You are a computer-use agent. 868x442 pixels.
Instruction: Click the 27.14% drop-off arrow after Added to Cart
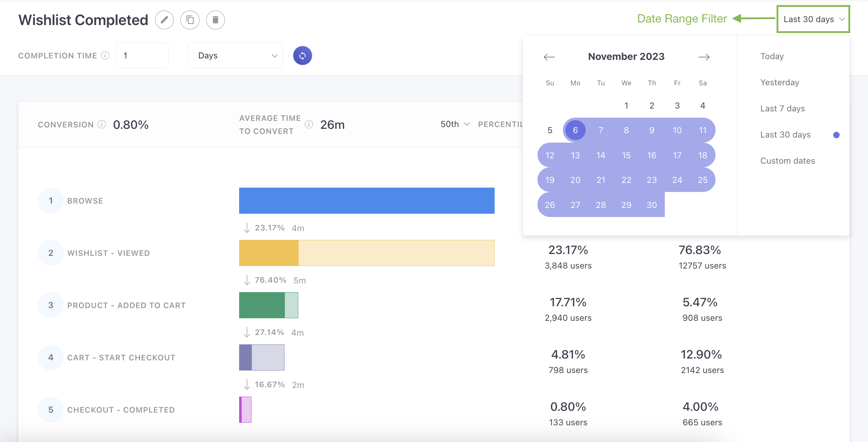click(x=247, y=332)
